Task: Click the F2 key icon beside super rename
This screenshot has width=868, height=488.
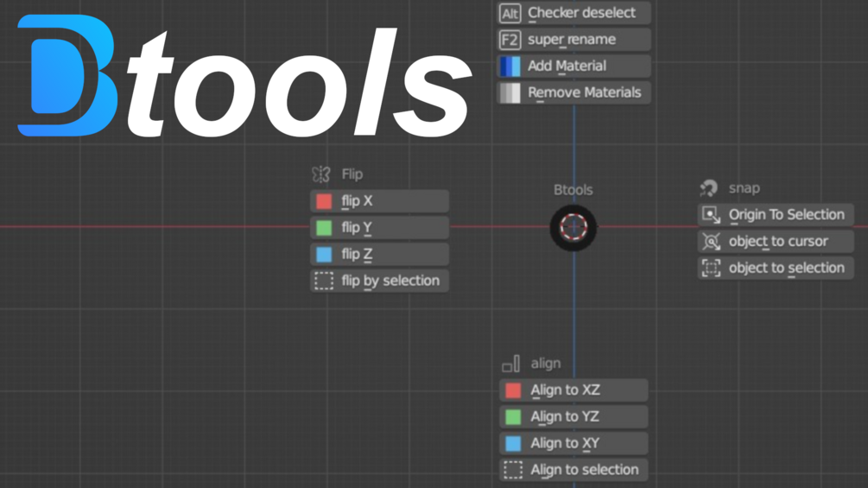Action: tap(510, 39)
